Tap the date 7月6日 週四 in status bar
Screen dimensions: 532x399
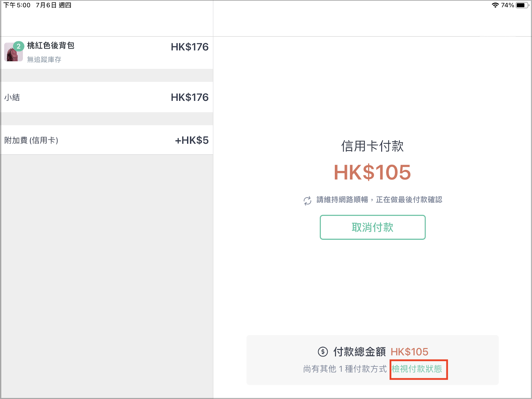(x=54, y=5)
